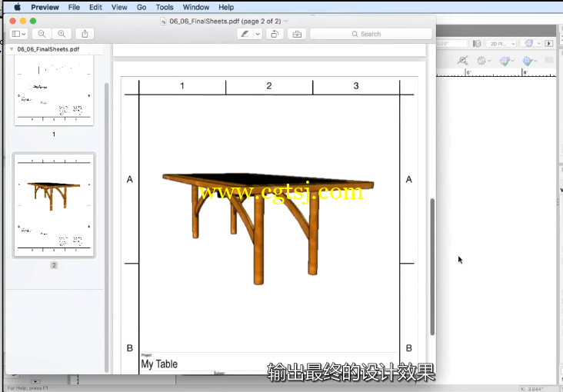Click the "8'" mark on background ruler
Viewport: 563px width, 392px height.
tap(525, 72)
